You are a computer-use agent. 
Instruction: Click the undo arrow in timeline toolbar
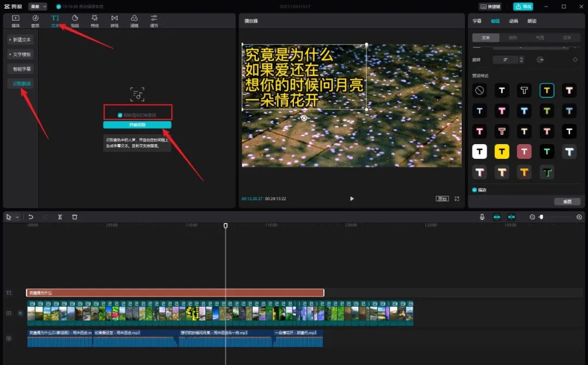(x=31, y=217)
